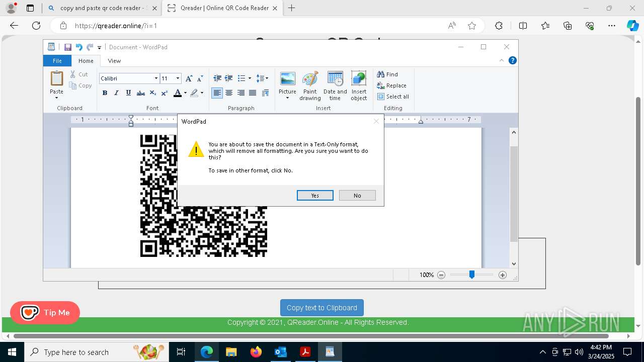
Task: Expand the text color palette arrow
Action: 185,93
